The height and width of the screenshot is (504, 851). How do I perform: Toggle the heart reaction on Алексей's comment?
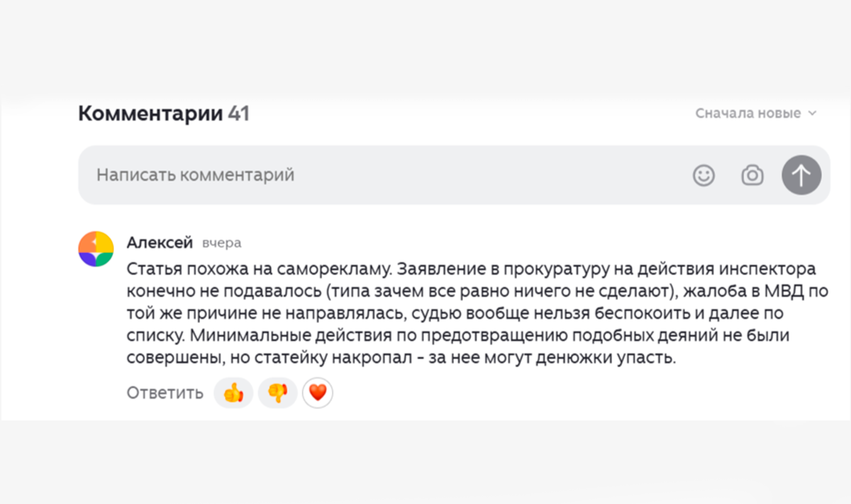(x=318, y=392)
